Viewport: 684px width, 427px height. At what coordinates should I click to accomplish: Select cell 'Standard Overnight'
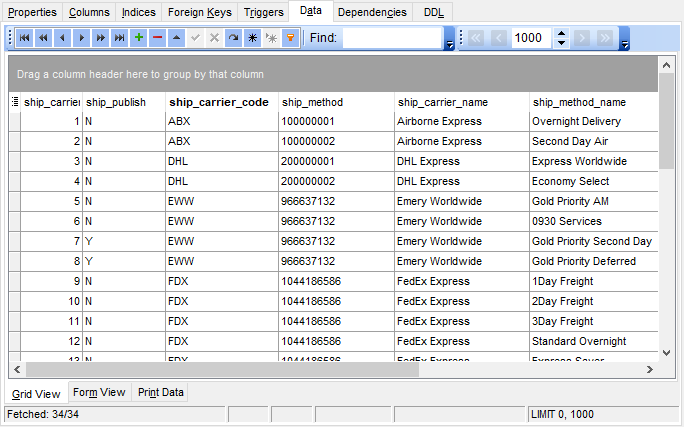594,342
